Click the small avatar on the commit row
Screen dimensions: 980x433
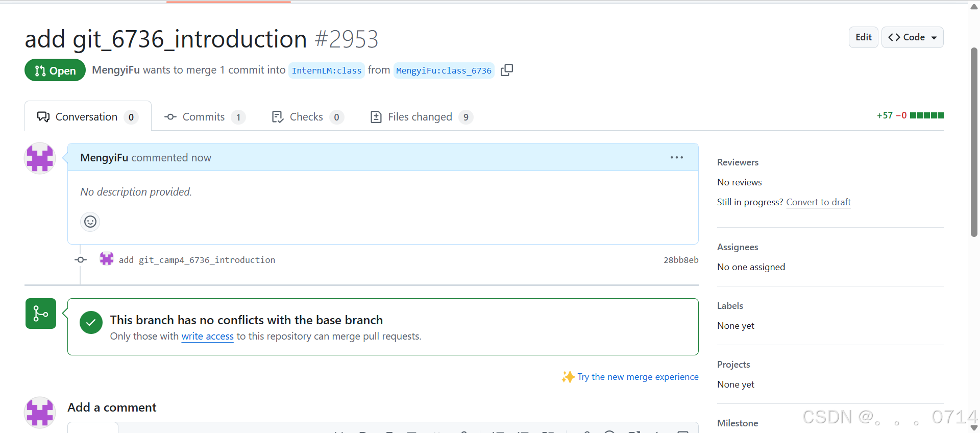pos(107,259)
